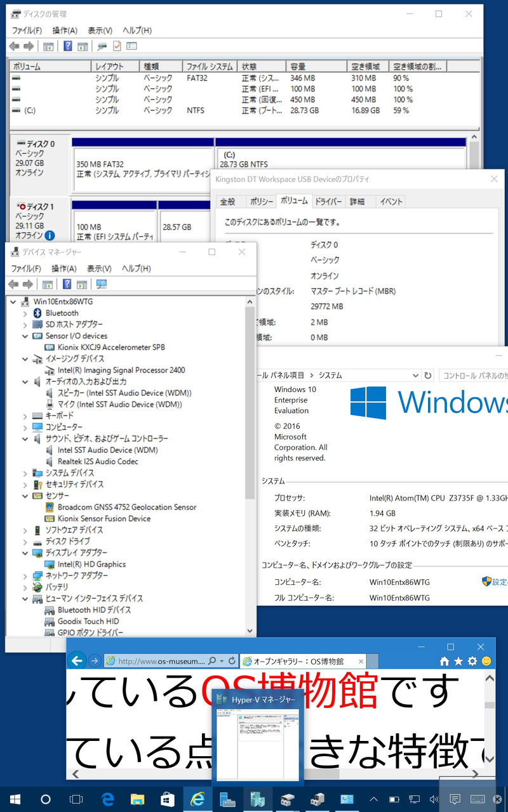
Task: Open File Explorer from the taskbar
Action: click(137, 799)
